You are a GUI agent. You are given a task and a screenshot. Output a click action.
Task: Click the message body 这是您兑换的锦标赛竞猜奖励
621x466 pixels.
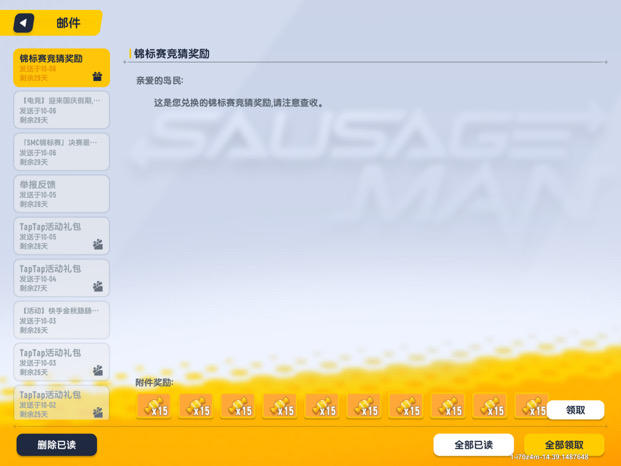239,103
